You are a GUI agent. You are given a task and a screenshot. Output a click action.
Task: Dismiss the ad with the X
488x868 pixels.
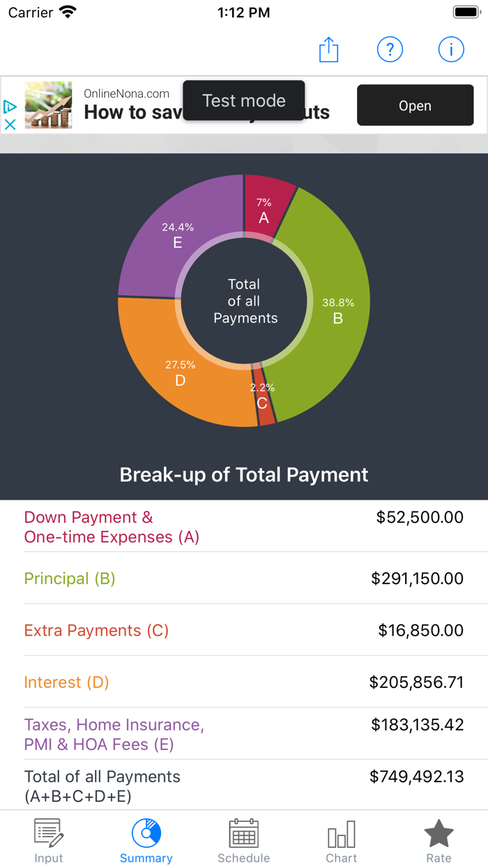tap(10, 125)
